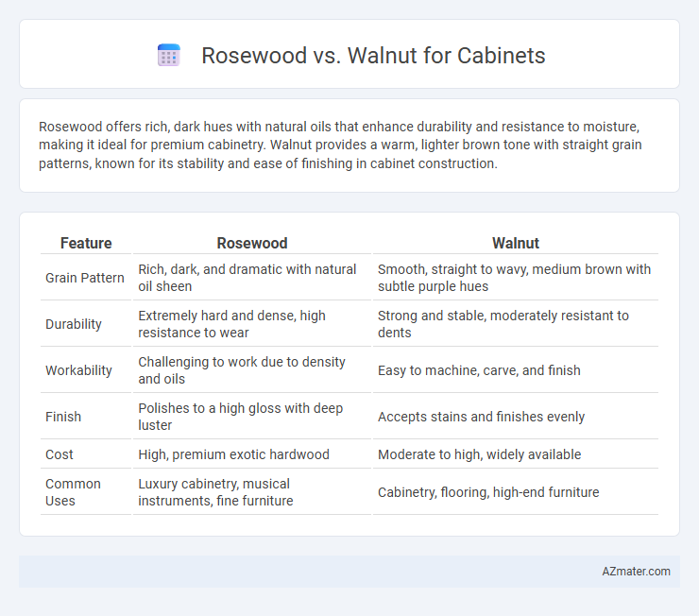Click the 'Easy to machine, carve, and finish' cell

point(479,370)
